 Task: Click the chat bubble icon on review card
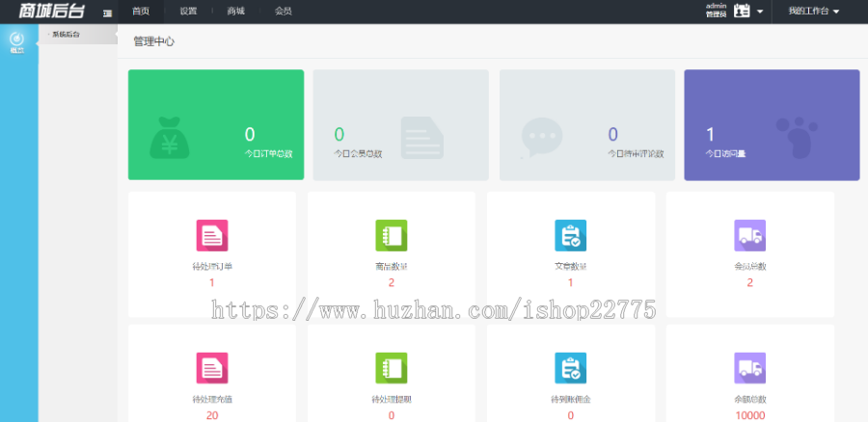[x=542, y=137]
